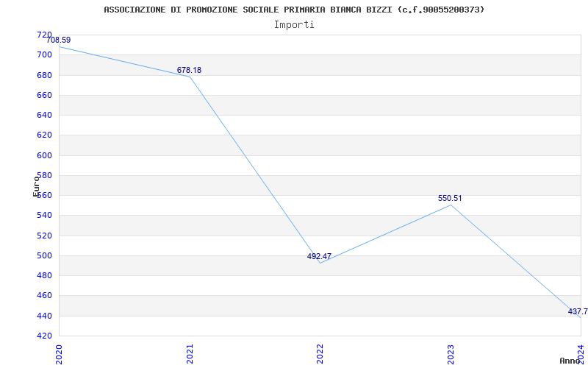Click the 420 y-axis tick label

[x=45, y=336]
